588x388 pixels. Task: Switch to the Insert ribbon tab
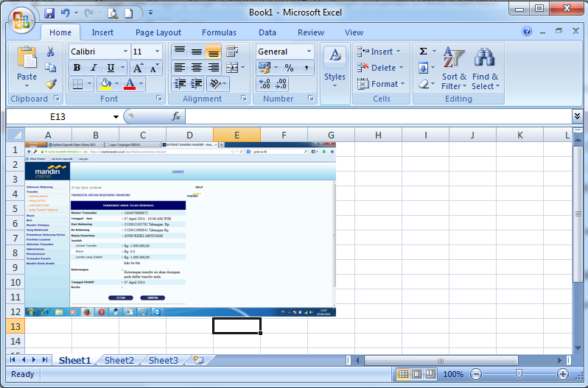(102, 32)
